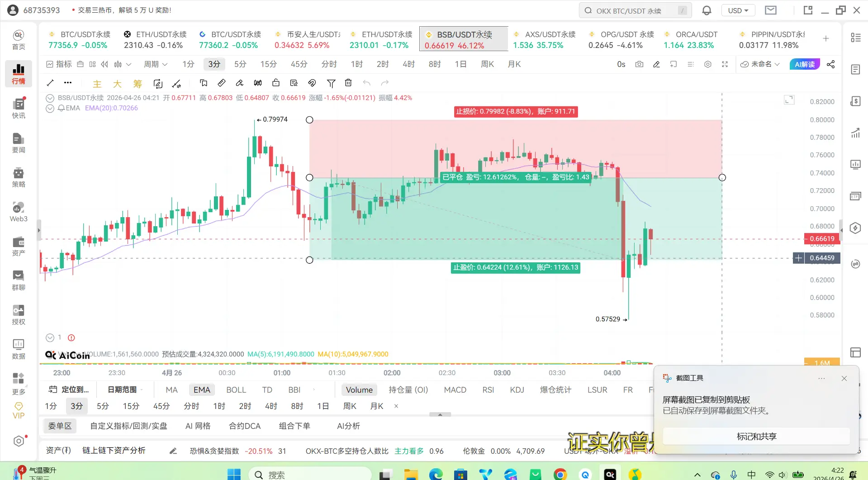Viewport: 868px width, 480px height.
Task: Collapse the EMA legend row
Action: [50, 108]
